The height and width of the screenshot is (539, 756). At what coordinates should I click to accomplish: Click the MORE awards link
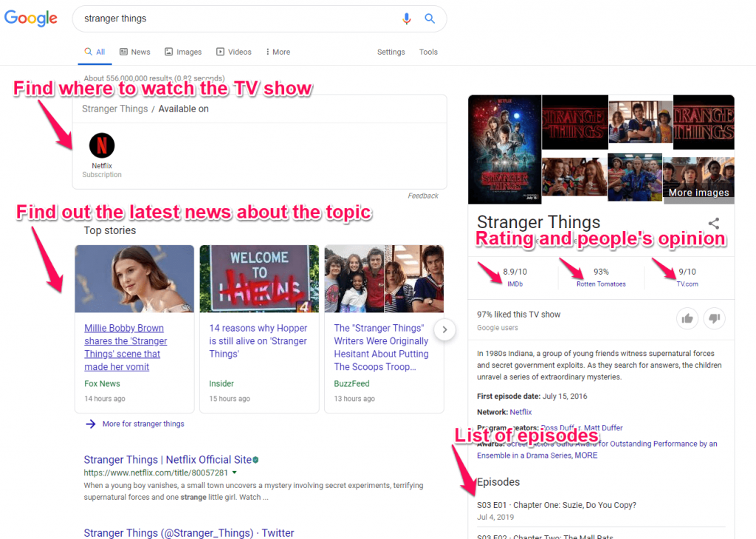pos(585,455)
